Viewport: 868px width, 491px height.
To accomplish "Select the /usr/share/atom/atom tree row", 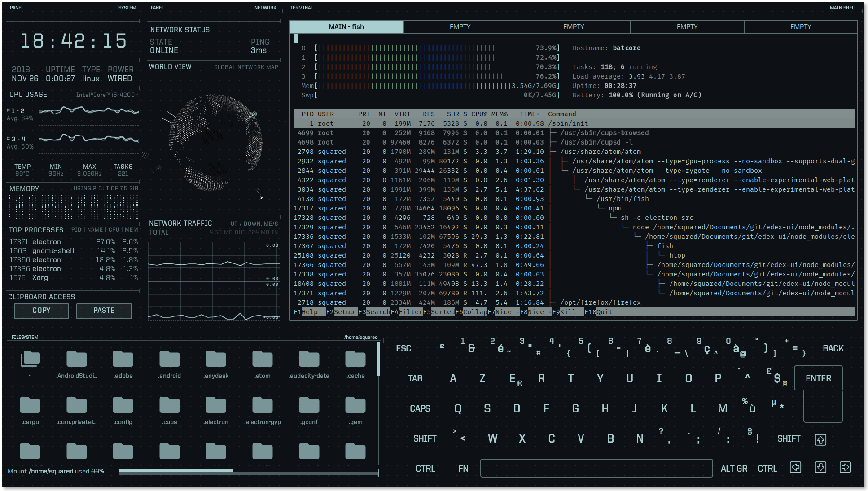I will point(574,152).
